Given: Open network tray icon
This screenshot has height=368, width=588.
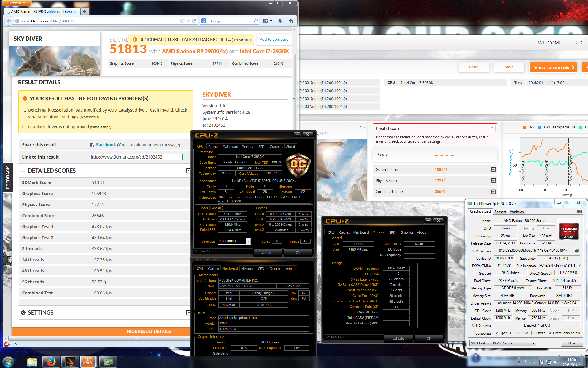Looking at the screenshot, I should (548, 362).
